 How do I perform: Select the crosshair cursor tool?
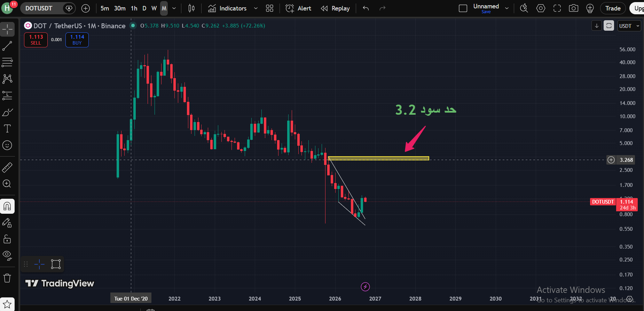7,30
